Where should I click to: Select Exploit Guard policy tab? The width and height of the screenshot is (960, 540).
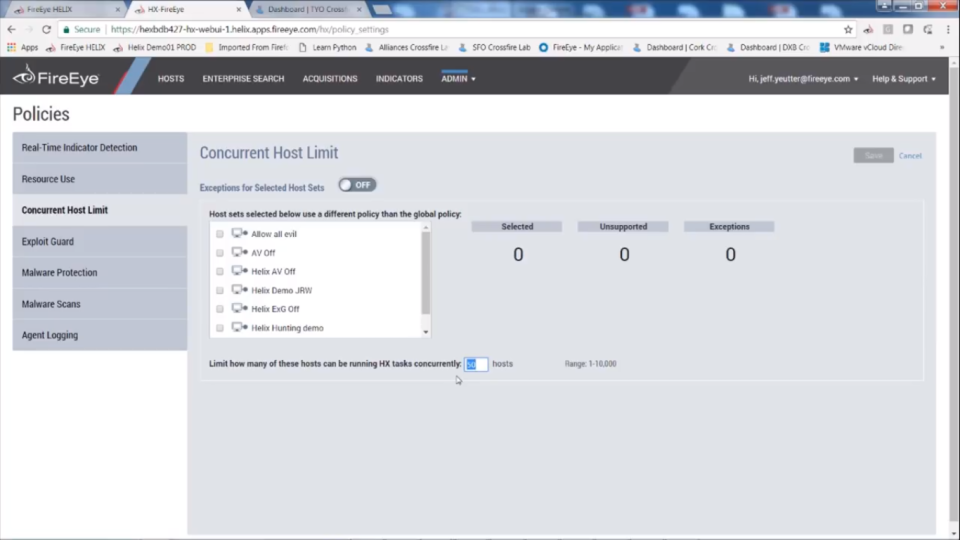(x=100, y=241)
